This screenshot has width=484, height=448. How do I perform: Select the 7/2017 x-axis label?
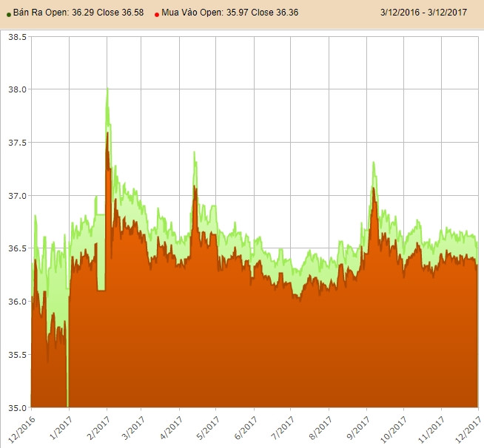[280, 427]
